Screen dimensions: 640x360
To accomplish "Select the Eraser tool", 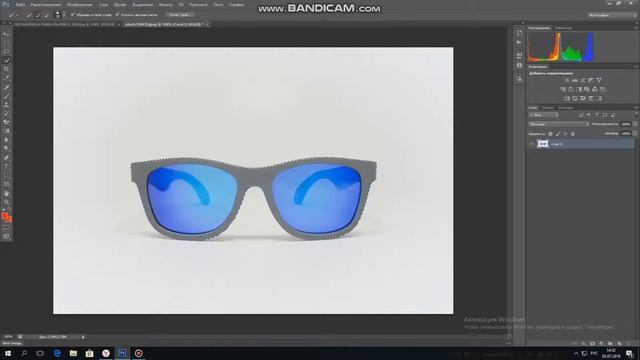I will tap(6, 122).
